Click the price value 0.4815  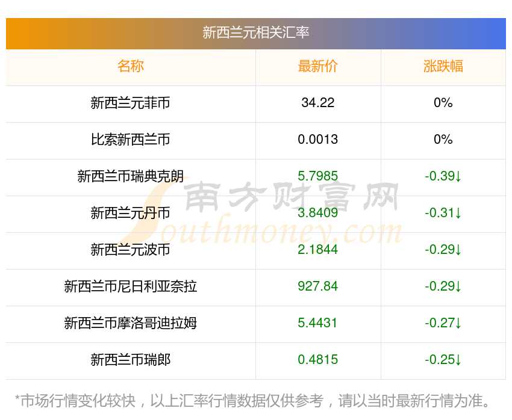point(317,360)
